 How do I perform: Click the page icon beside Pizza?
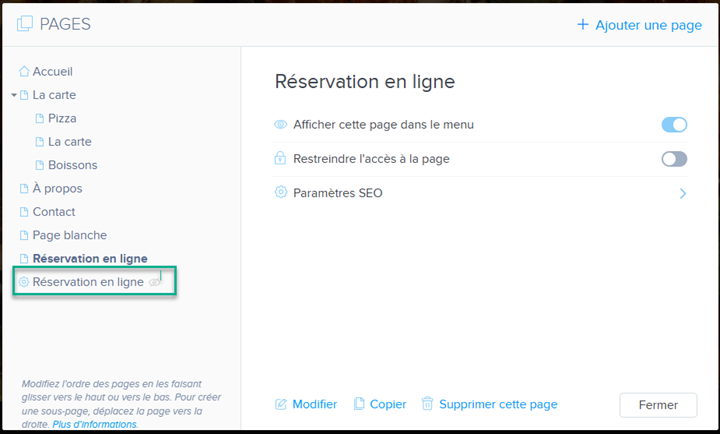coord(40,118)
